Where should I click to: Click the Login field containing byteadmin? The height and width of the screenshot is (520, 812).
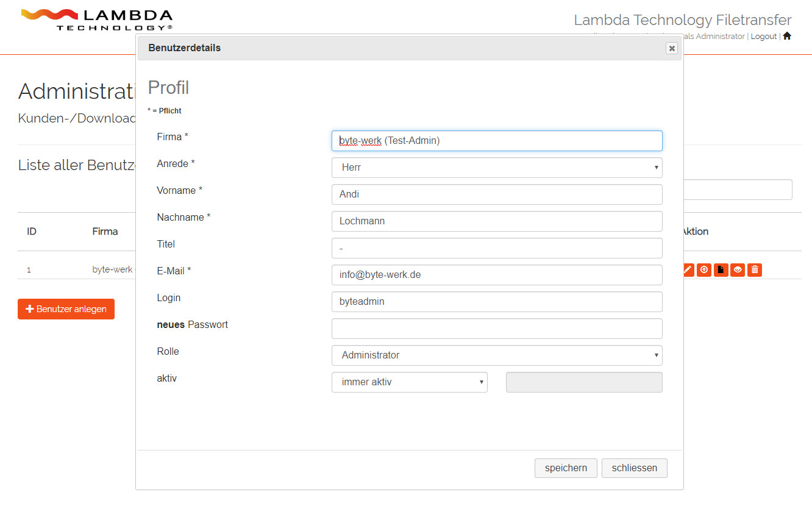point(496,302)
